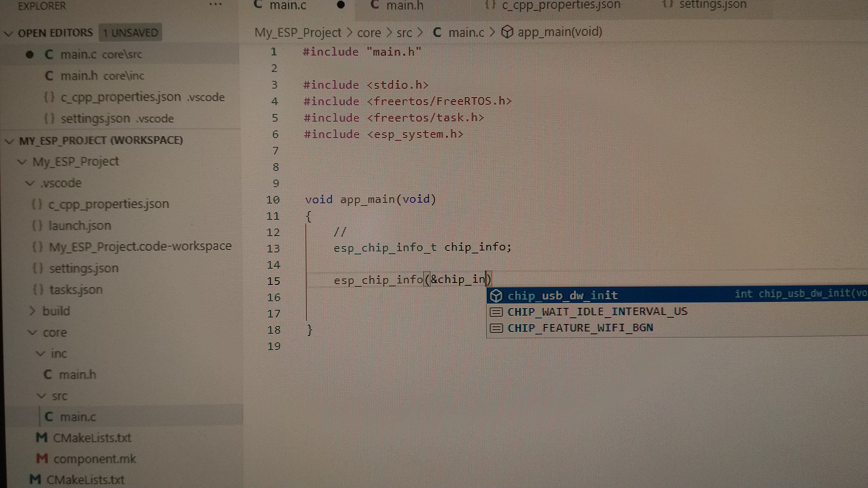The image size is (868, 488).
Task: Click src segment in the breadcrumb
Action: 404,33
